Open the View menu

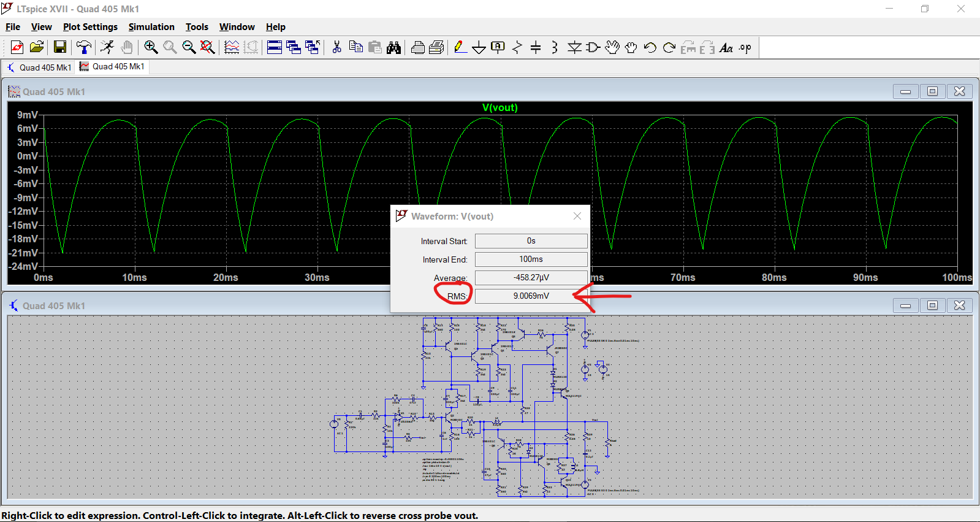(41, 27)
